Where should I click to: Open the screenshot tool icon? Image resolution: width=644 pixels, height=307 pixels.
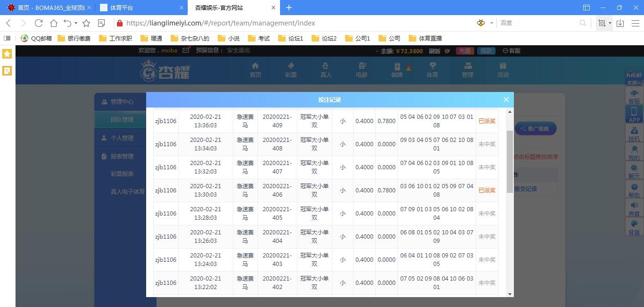pos(602,23)
